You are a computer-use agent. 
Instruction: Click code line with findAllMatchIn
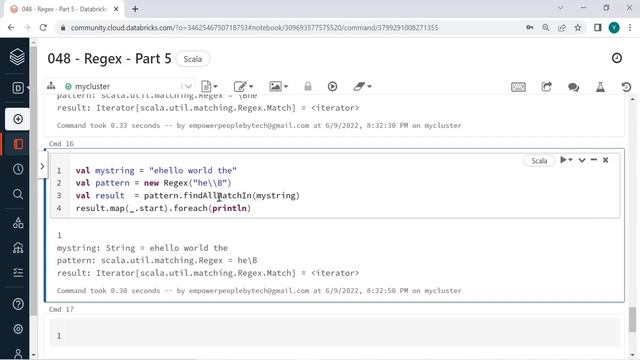click(188, 196)
